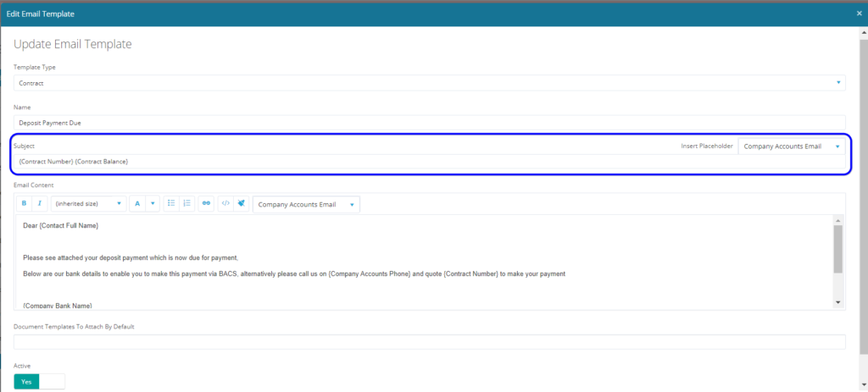Toggle the Active Yes switch

(39, 382)
